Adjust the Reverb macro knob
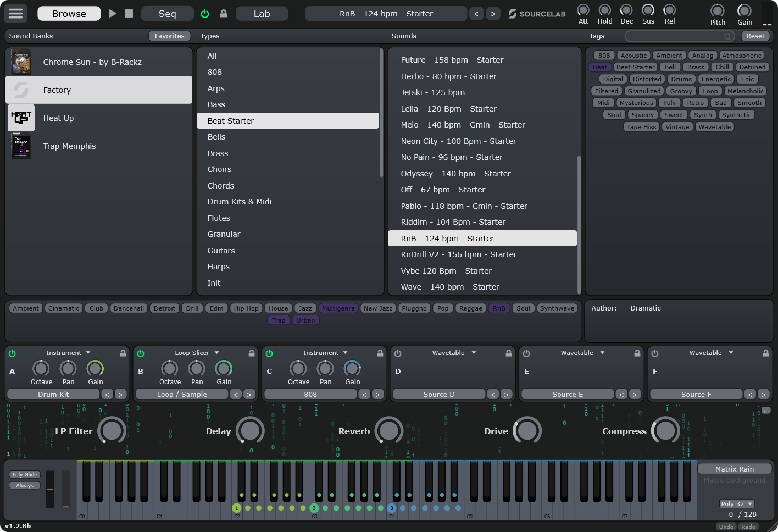The image size is (778, 532). [x=389, y=431]
